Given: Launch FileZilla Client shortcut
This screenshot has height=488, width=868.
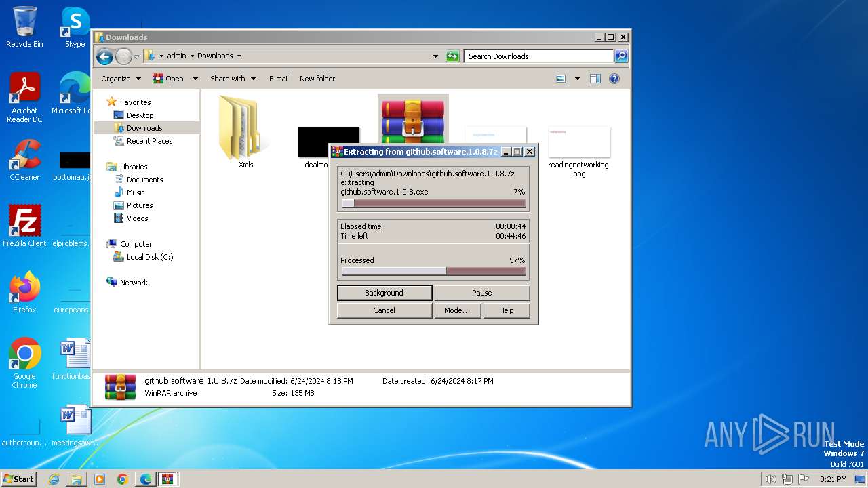Looking at the screenshot, I should pos(24,226).
